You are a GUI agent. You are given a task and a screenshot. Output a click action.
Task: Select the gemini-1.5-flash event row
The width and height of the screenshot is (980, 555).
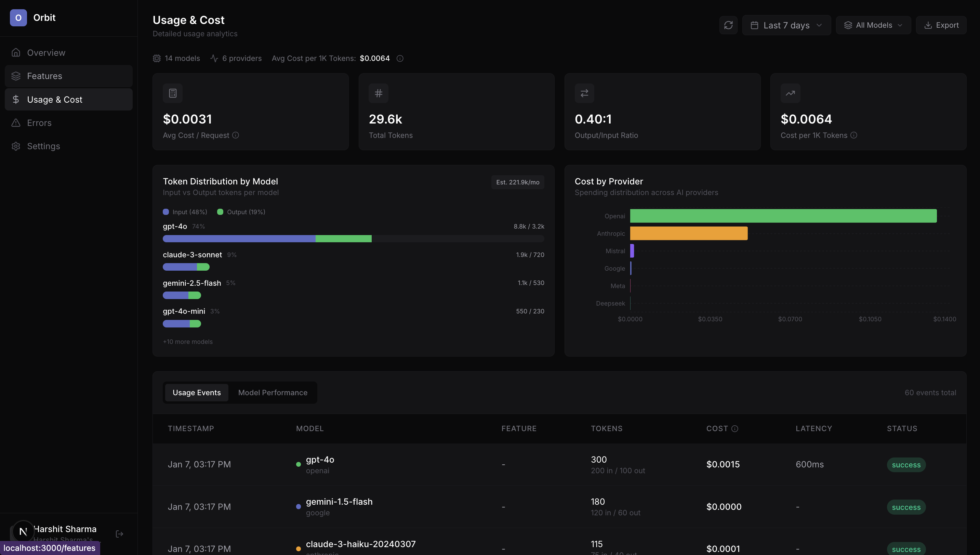pos(559,507)
